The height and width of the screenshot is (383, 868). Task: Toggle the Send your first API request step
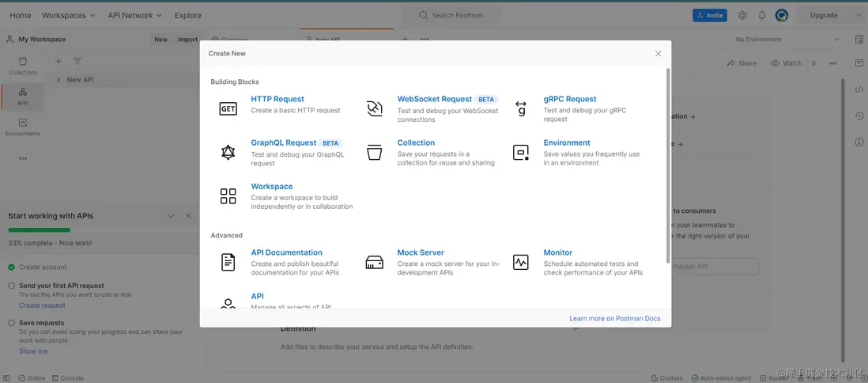pos(11,286)
